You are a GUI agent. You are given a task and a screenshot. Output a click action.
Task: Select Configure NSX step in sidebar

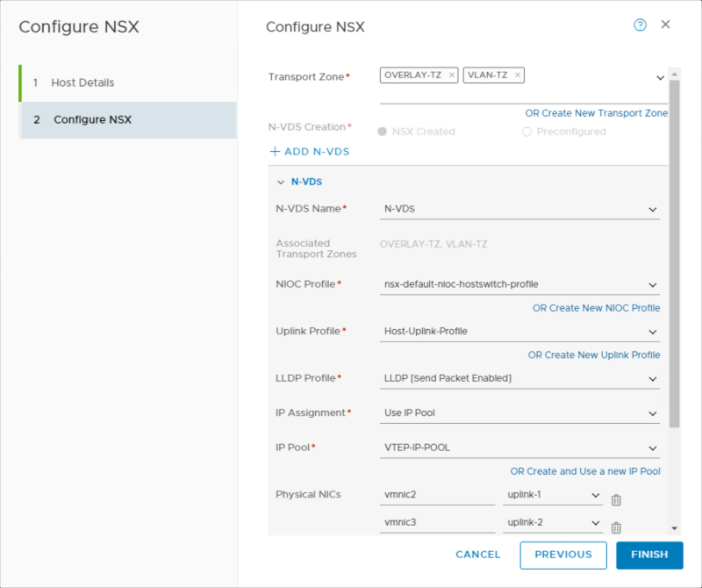(x=92, y=119)
